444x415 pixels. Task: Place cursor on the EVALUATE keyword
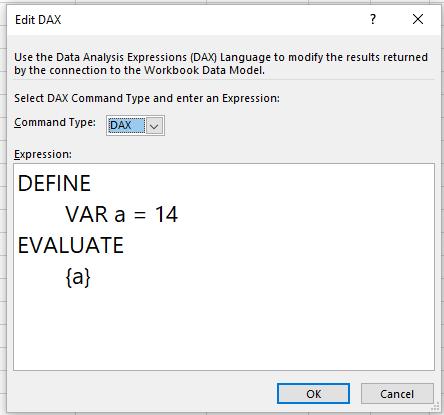click(x=71, y=245)
